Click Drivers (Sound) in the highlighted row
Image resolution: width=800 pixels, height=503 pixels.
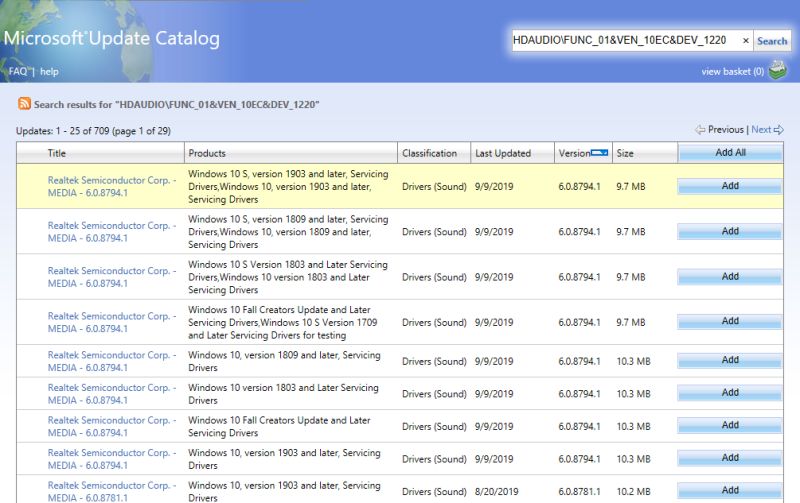coord(434,187)
